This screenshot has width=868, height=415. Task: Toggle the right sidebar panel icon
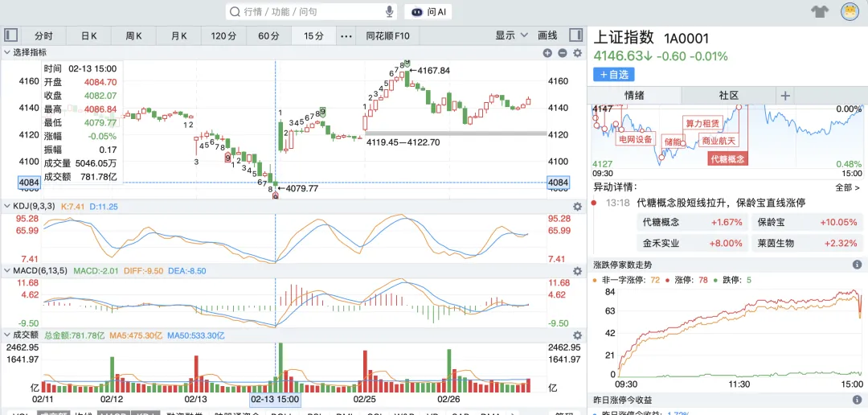coord(575,35)
